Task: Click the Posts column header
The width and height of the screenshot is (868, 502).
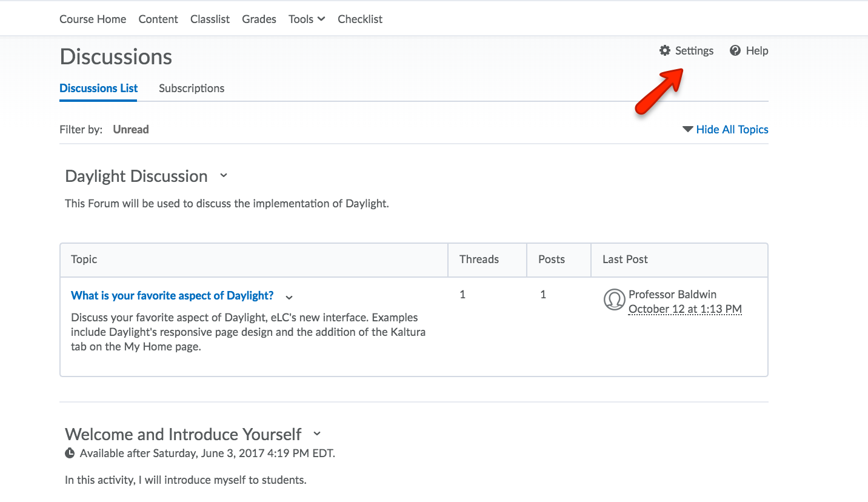Action: (552, 259)
